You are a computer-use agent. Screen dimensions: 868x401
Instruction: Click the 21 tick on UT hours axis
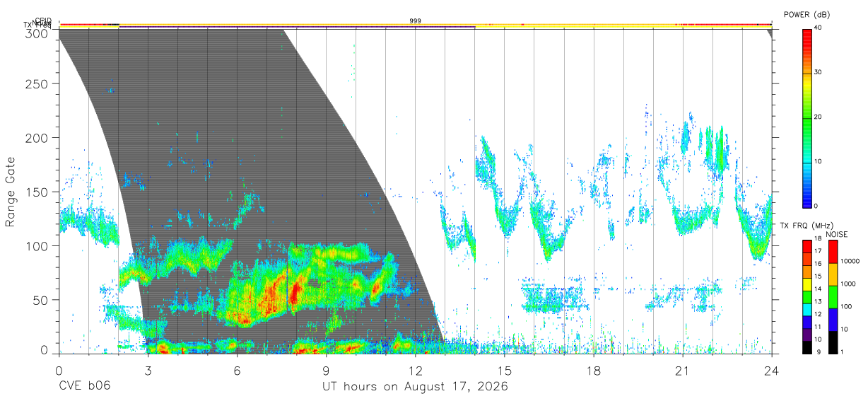click(683, 370)
